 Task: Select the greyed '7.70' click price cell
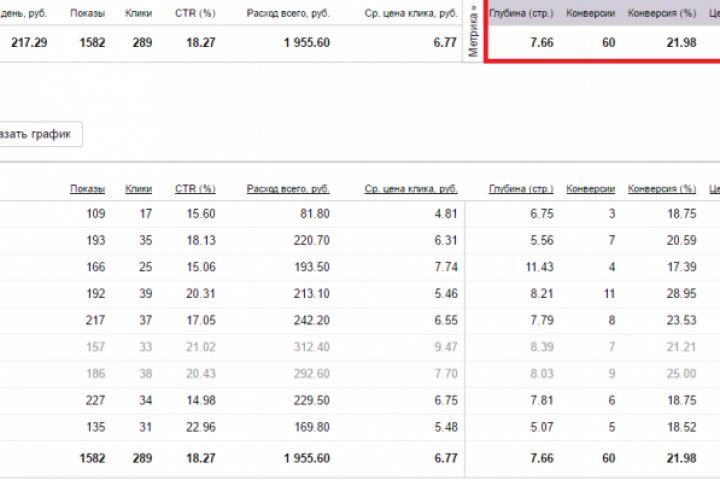coord(446,373)
